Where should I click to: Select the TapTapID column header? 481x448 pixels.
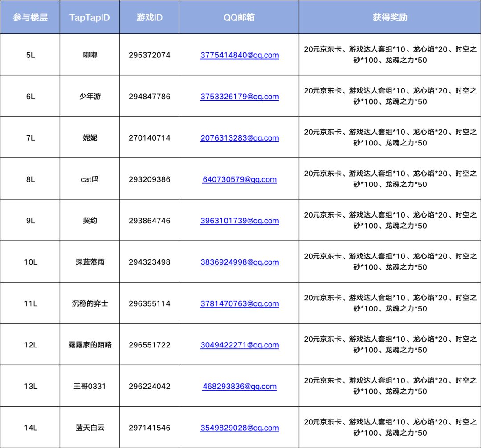point(90,17)
